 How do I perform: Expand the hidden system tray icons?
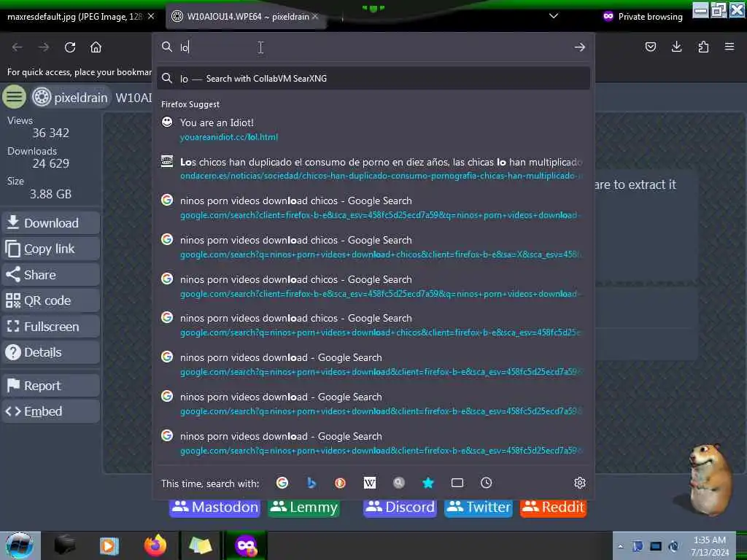tap(620, 546)
